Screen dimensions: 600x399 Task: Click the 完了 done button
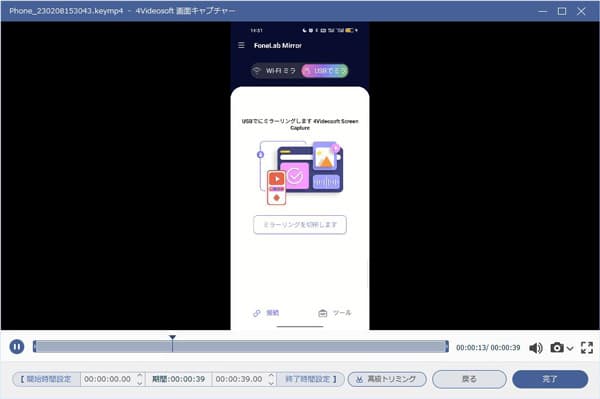tap(550, 379)
